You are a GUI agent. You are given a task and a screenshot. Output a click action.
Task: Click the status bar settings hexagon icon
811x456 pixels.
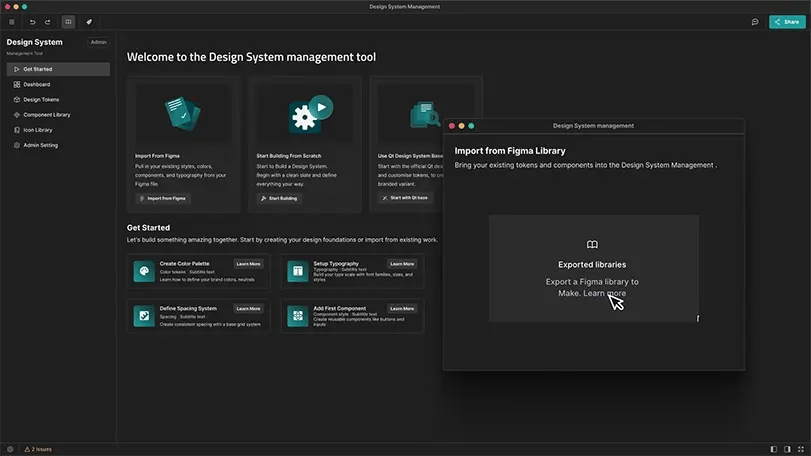[10, 449]
